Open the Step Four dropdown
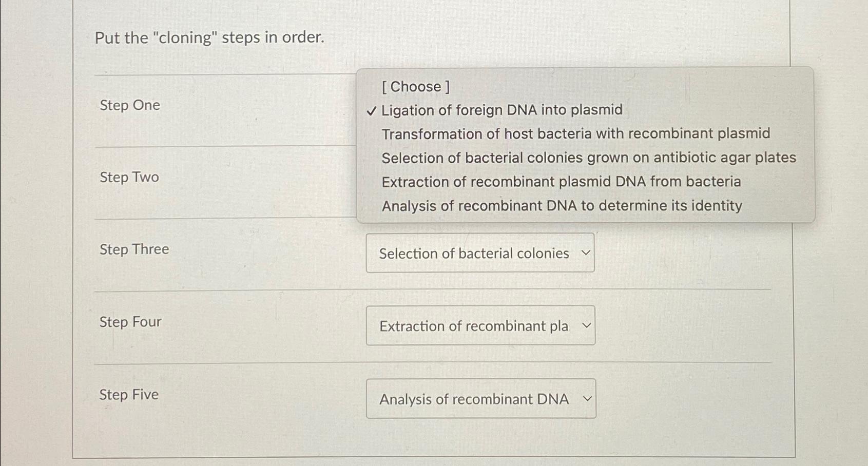This screenshot has width=868, height=466. tap(479, 325)
